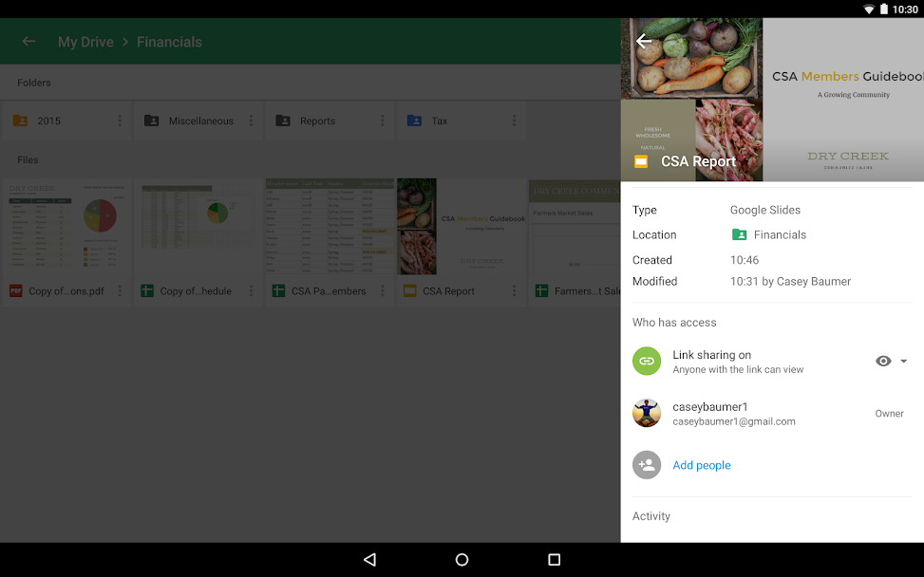Screen dimensions: 924x577
Task: Click the back arrow in the green app bar
Action: 28,42
